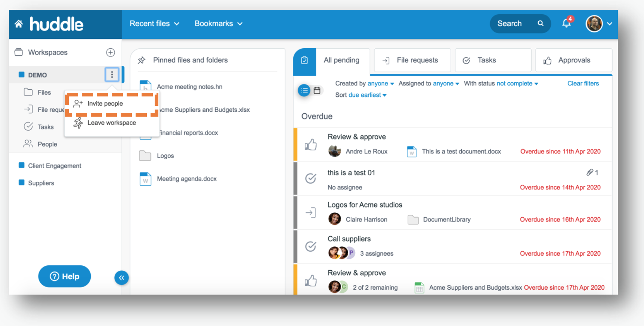Image resolution: width=644 pixels, height=326 pixels.
Task: Click the Meeting agenda Word file icon
Action: point(145,179)
